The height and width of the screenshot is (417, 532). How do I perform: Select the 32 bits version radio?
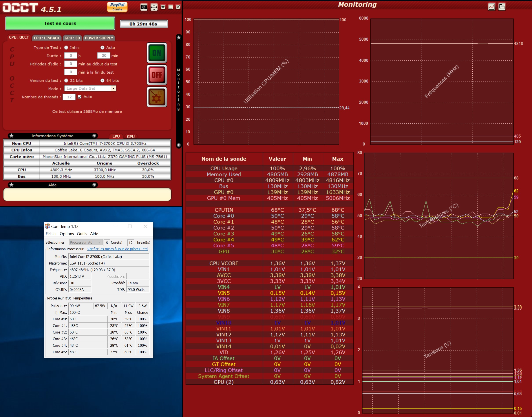66,81
